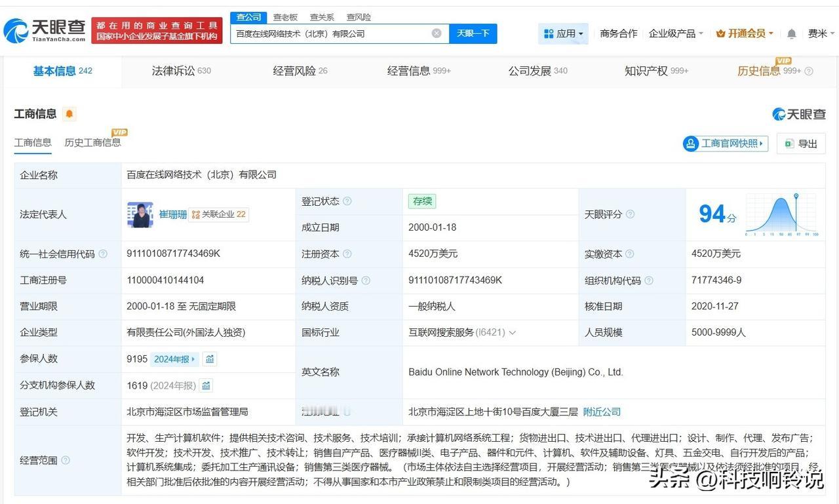839x504 pixels.
Task: Click the 91110108717743469K value in 统一社会信用代码 row
Action: [x=174, y=254]
